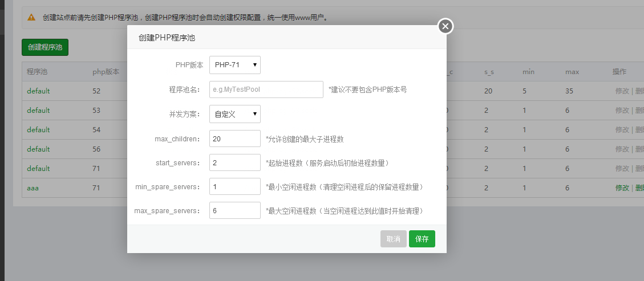Click 修改 link in the default 56 row
Screen dimensions: 644x281
622,149
